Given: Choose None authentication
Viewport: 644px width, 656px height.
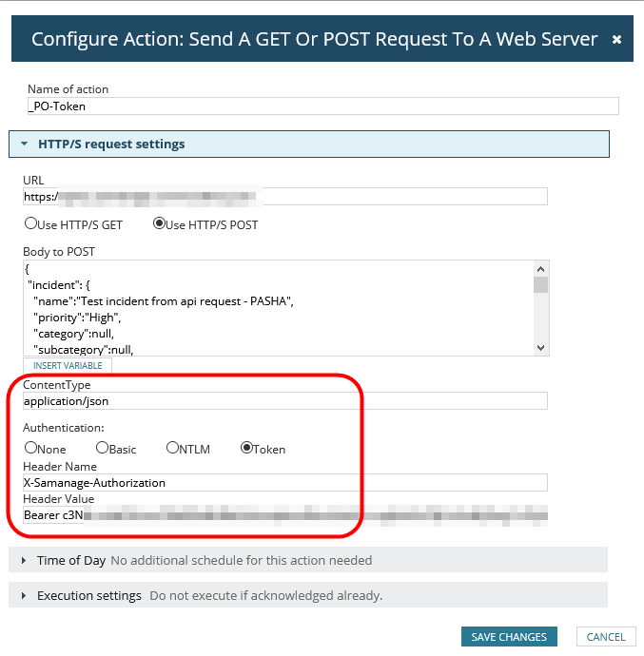Looking at the screenshot, I should (31, 448).
